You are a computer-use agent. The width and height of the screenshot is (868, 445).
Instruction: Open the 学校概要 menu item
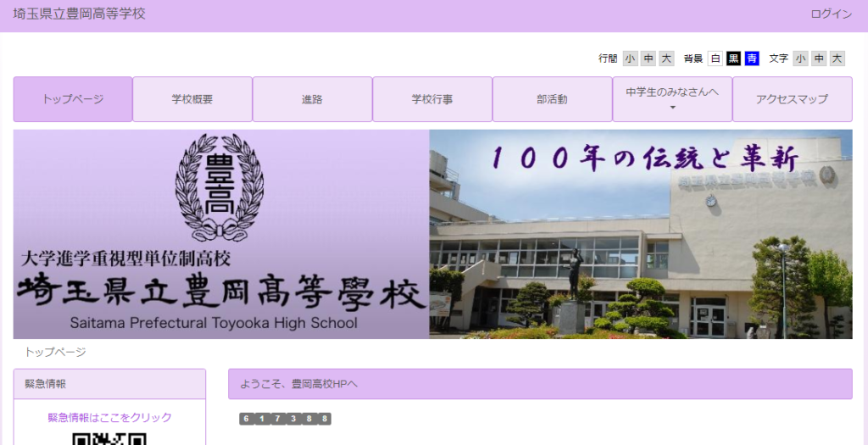192,99
